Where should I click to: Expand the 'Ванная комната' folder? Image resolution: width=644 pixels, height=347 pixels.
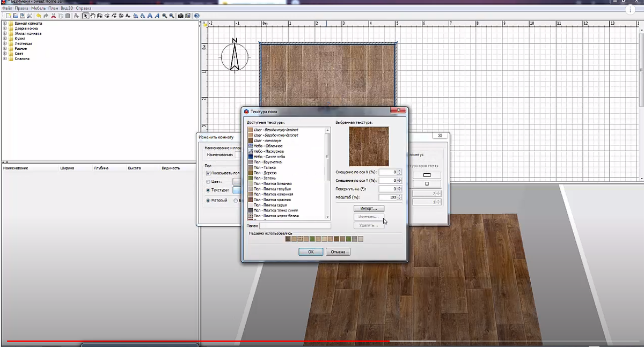pyautogui.click(x=5, y=24)
